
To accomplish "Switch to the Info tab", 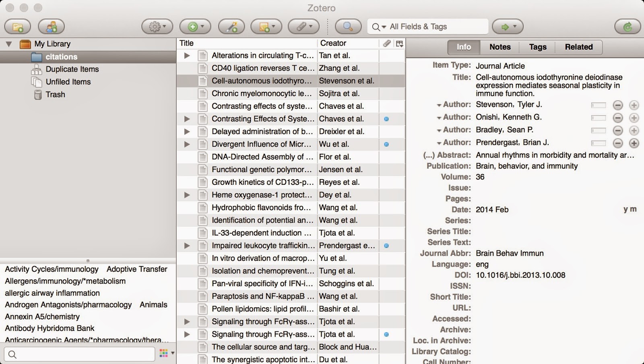I will tap(464, 47).
